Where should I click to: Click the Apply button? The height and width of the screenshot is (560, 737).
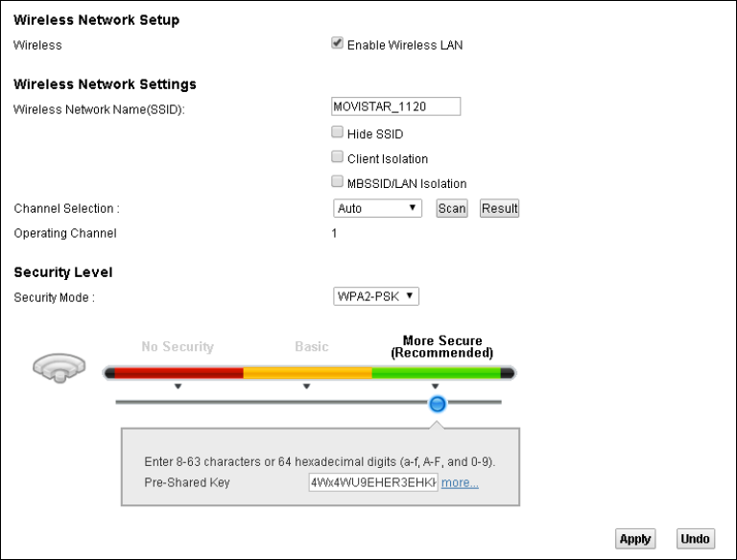635,539
